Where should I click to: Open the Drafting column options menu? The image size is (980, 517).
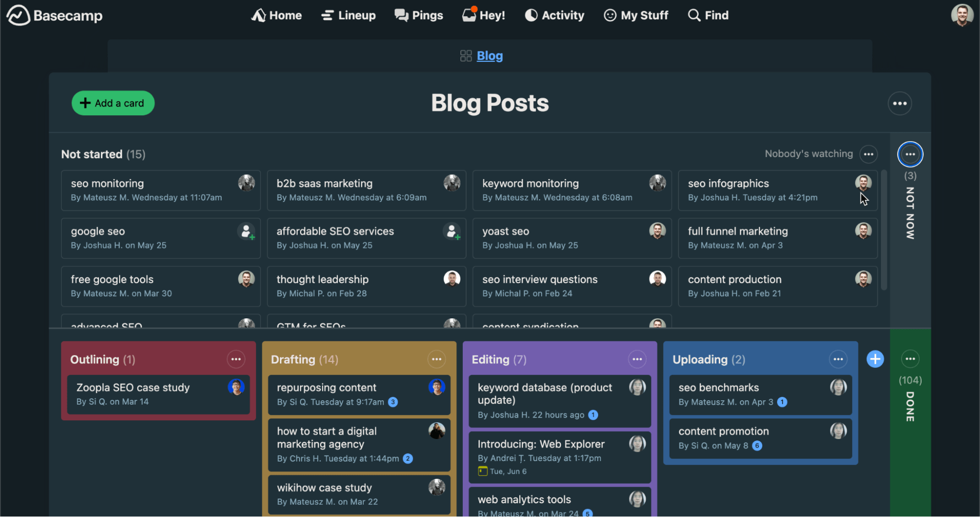[x=436, y=360]
